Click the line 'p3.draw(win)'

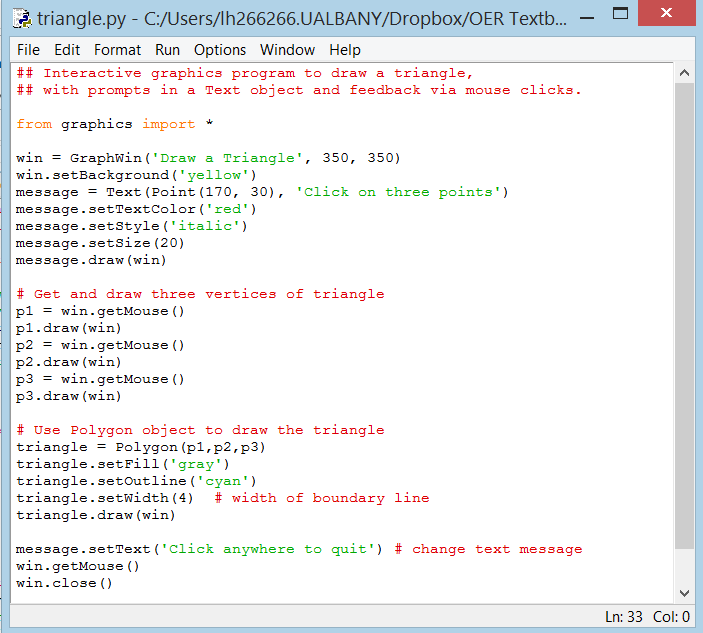coord(69,396)
